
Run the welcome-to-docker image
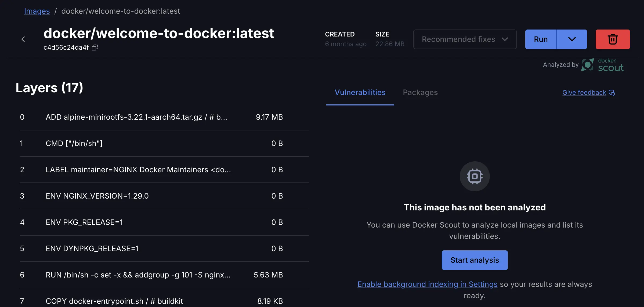pos(541,39)
